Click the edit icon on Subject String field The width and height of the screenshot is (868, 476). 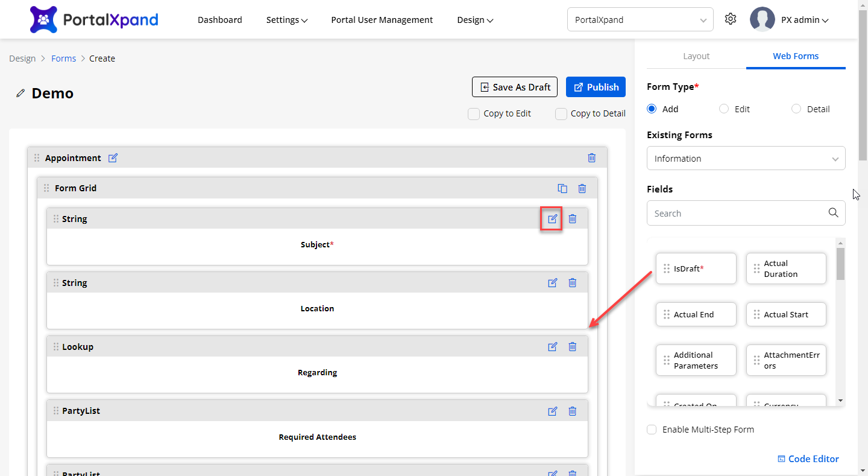click(x=552, y=219)
